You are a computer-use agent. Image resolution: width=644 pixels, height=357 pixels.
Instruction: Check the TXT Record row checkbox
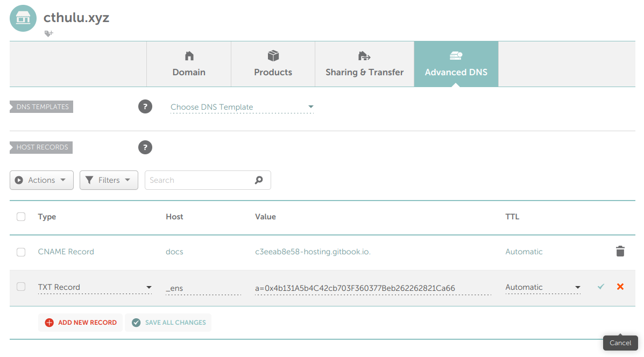click(21, 287)
